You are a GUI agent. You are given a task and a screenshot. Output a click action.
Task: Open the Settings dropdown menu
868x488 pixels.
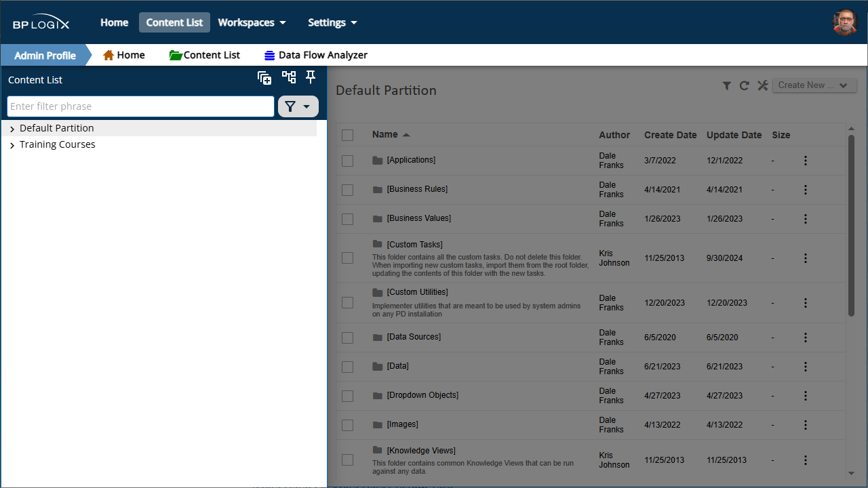[332, 22]
